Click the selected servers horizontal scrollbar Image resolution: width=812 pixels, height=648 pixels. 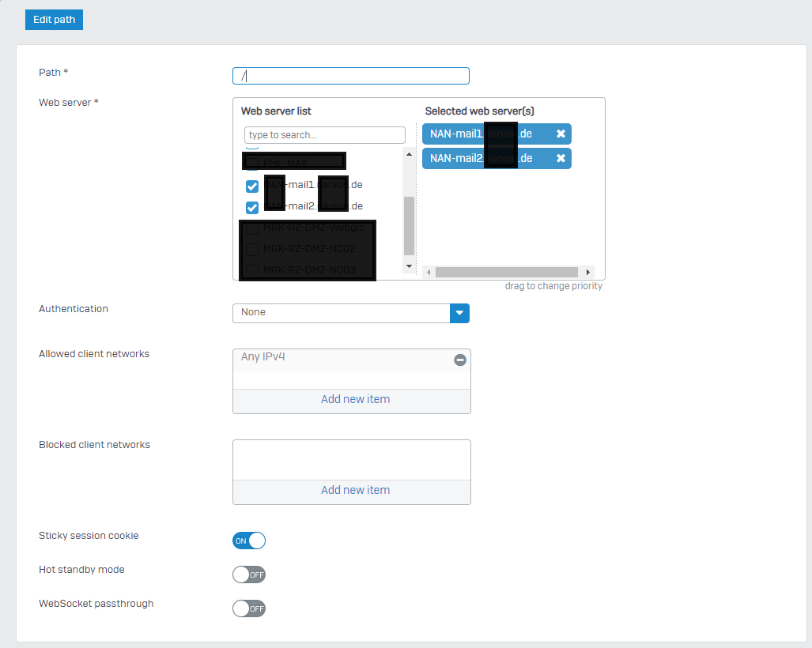coord(507,273)
